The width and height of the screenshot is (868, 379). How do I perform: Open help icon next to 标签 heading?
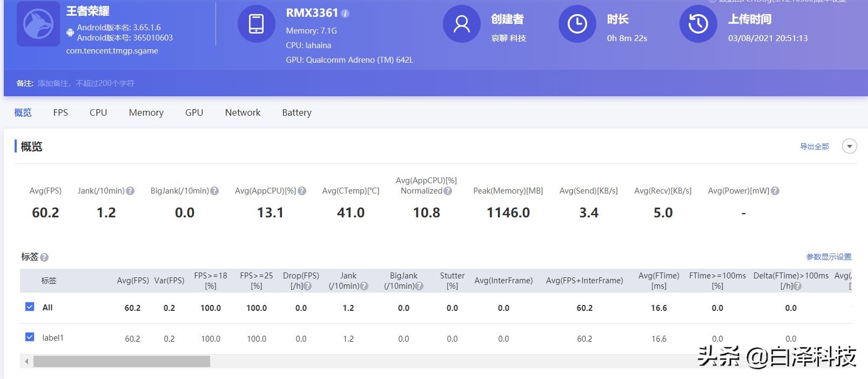(44, 257)
